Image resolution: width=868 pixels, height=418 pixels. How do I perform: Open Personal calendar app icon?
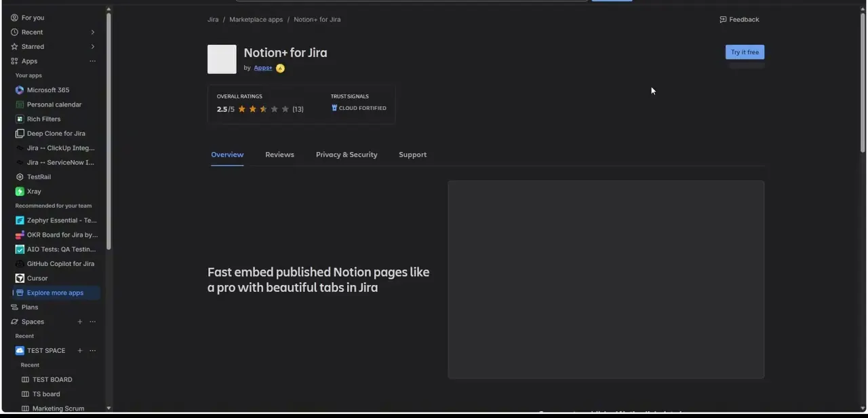(20, 104)
